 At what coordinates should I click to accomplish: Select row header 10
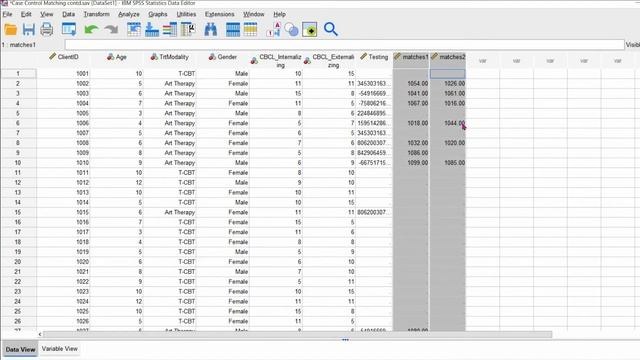tap(18, 162)
